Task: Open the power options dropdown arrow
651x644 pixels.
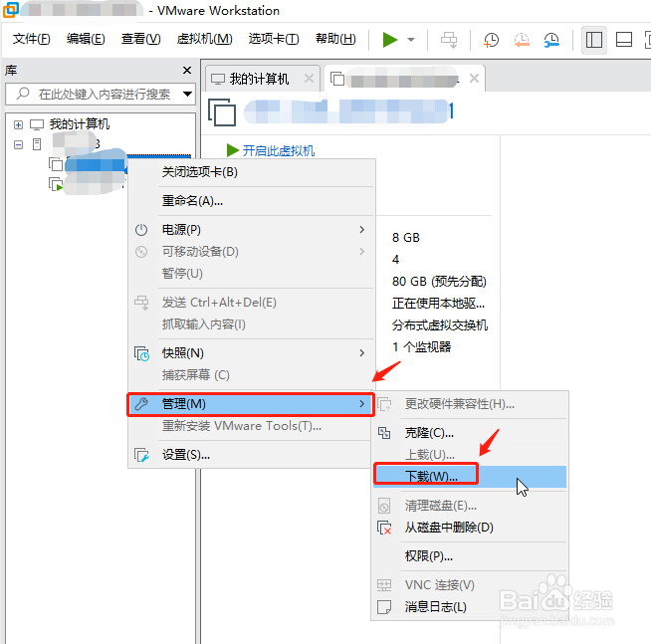Action: (x=411, y=40)
